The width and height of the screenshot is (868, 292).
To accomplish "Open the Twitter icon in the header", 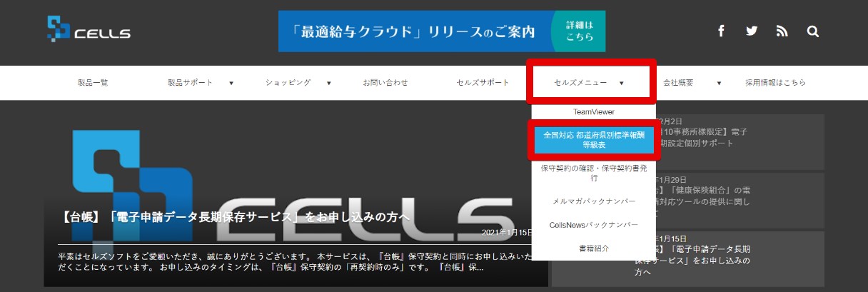I will tap(752, 31).
